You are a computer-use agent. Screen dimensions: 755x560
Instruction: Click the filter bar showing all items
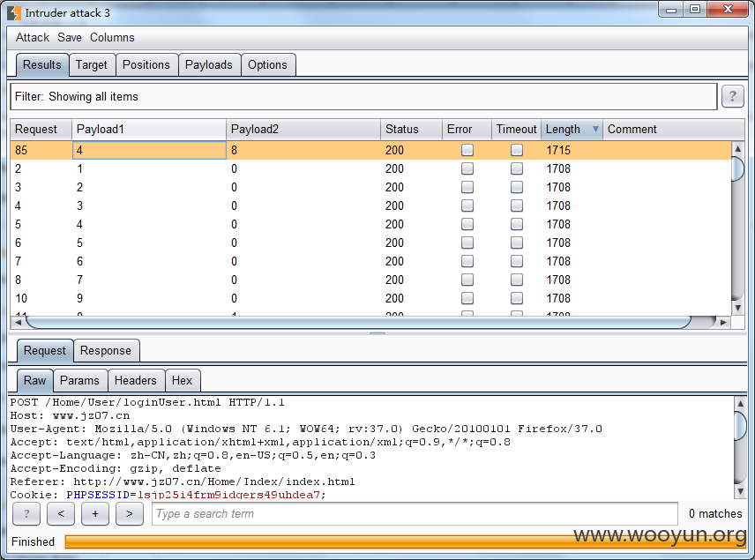(363, 96)
